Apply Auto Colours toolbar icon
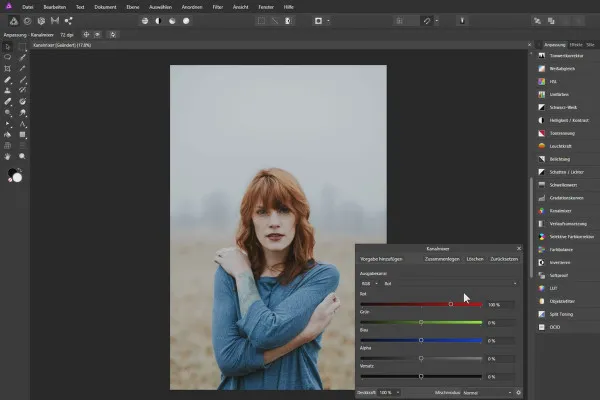 172,21
